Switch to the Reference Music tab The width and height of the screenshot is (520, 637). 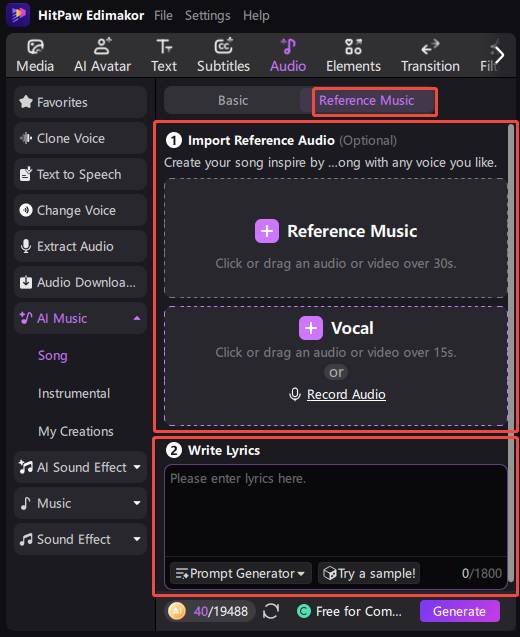[x=367, y=100]
